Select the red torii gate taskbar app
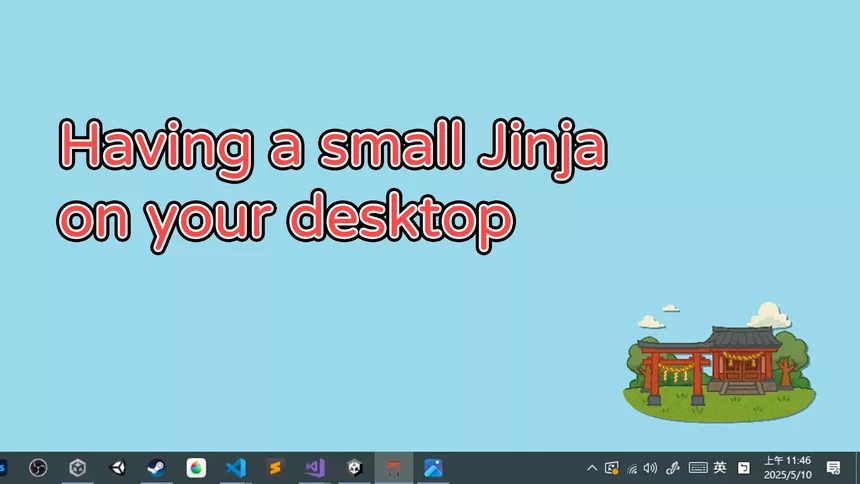 pyautogui.click(x=394, y=468)
